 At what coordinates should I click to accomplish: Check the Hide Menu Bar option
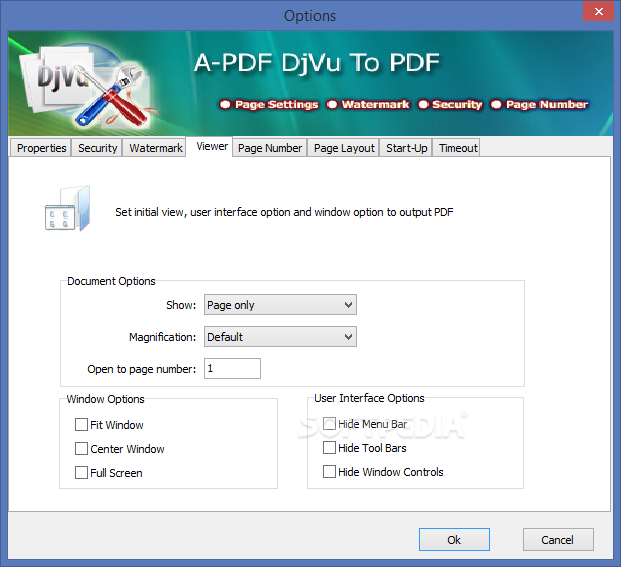point(329,424)
